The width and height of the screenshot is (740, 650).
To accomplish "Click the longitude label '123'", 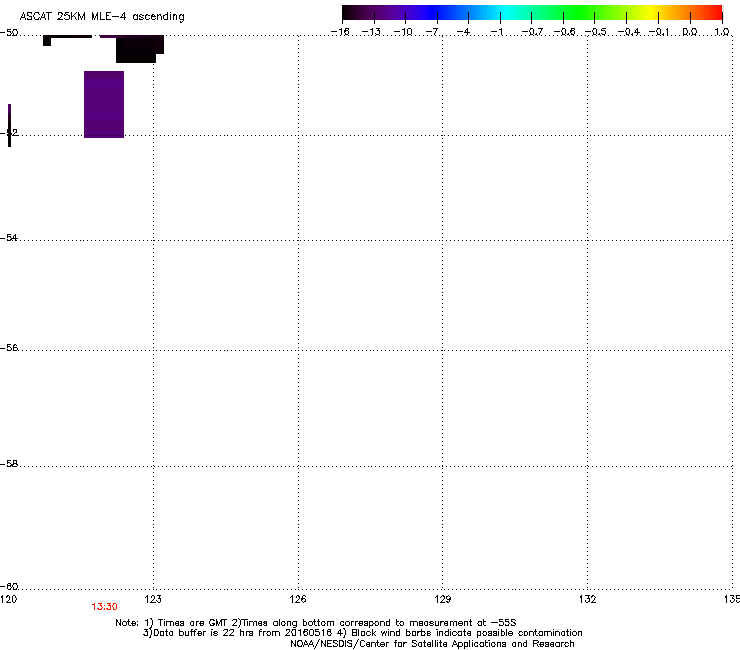I will (x=153, y=599).
